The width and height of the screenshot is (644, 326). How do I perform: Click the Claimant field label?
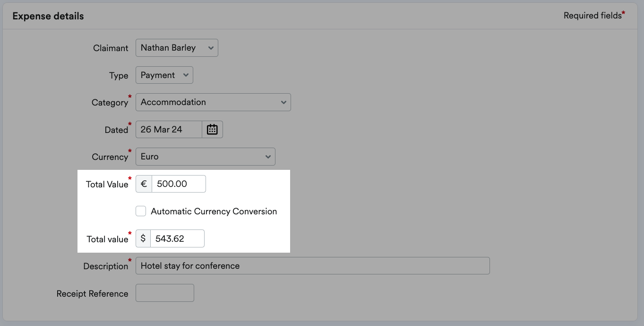pyautogui.click(x=111, y=48)
